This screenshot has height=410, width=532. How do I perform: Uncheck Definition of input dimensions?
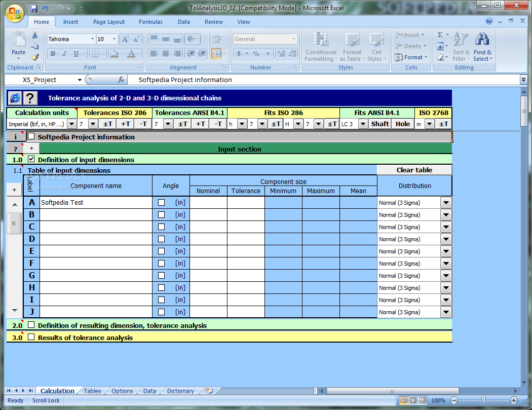[x=31, y=159]
